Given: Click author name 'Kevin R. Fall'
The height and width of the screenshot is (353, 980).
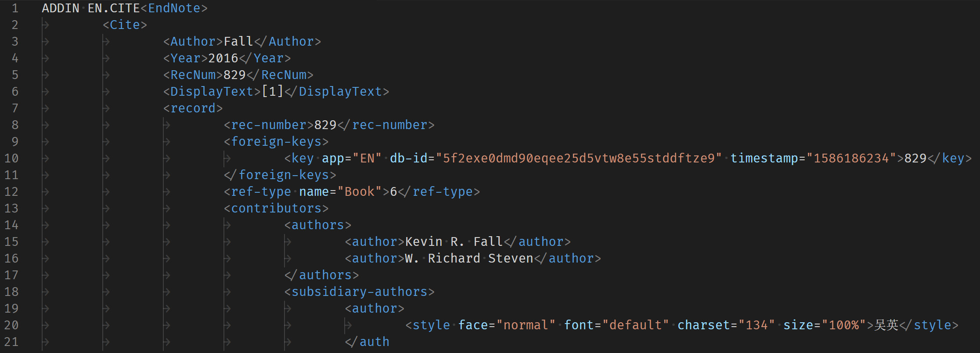Looking at the screenshot, I should click(454, 241).
